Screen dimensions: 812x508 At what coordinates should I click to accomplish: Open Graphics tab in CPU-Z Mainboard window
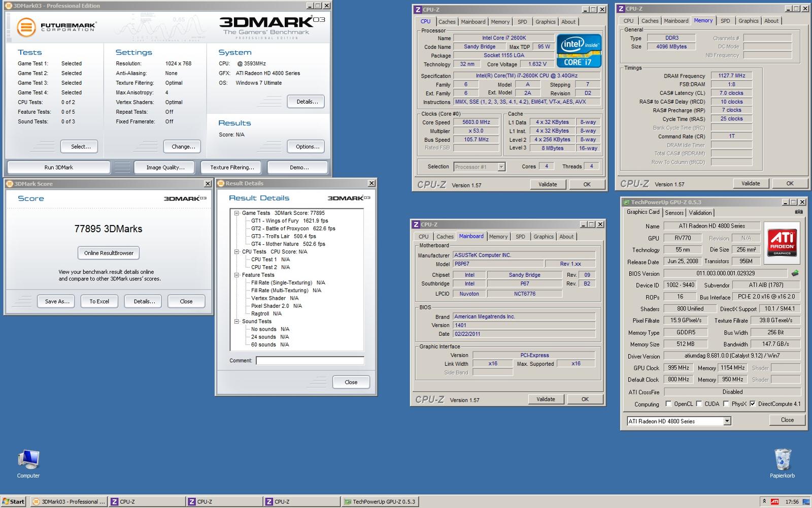pos(543,237)
